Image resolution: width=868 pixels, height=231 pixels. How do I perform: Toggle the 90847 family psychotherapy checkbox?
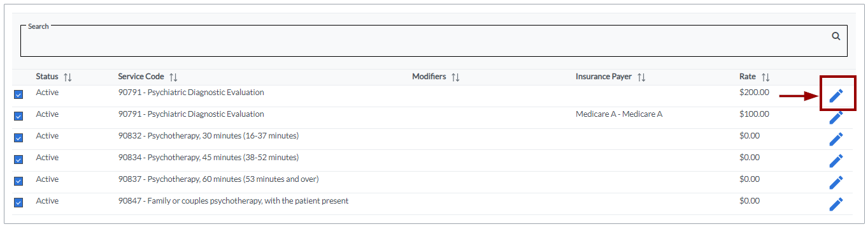[x=18, y=203]
